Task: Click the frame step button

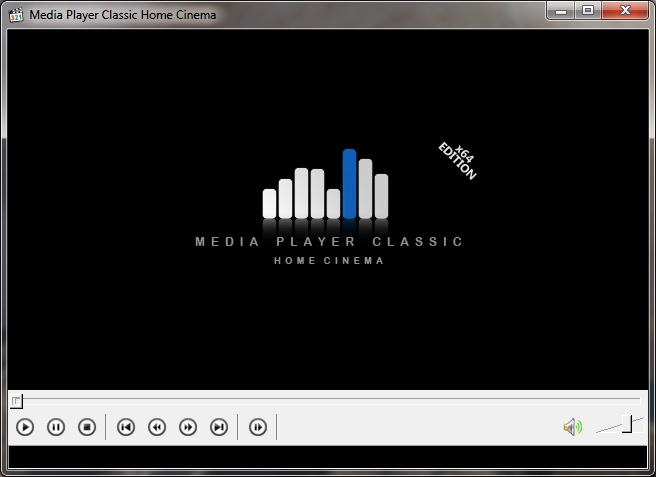Action: point(258,427)
